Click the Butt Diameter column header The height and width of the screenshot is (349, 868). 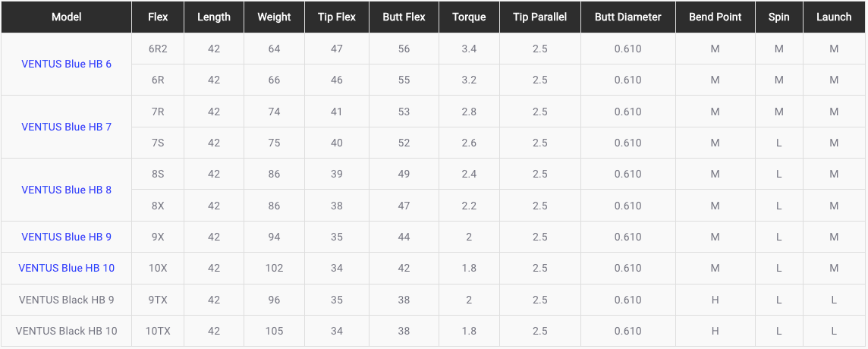[x=627, y=17]
